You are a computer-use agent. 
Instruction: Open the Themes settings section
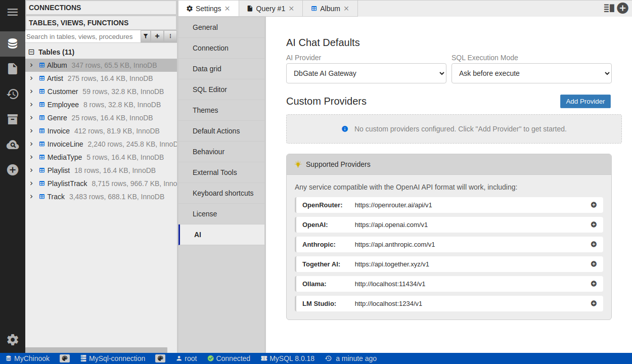pos(205,110)
